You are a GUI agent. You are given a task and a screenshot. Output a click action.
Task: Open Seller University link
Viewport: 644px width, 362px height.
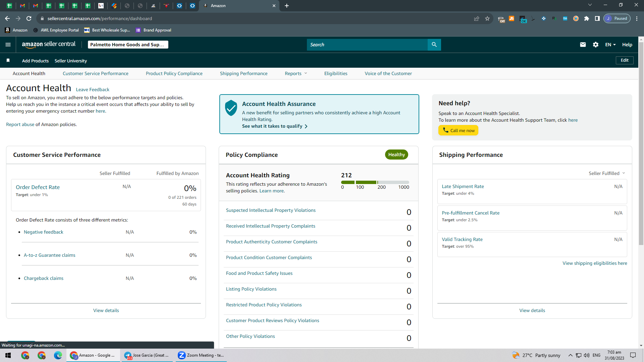point(71,61)
